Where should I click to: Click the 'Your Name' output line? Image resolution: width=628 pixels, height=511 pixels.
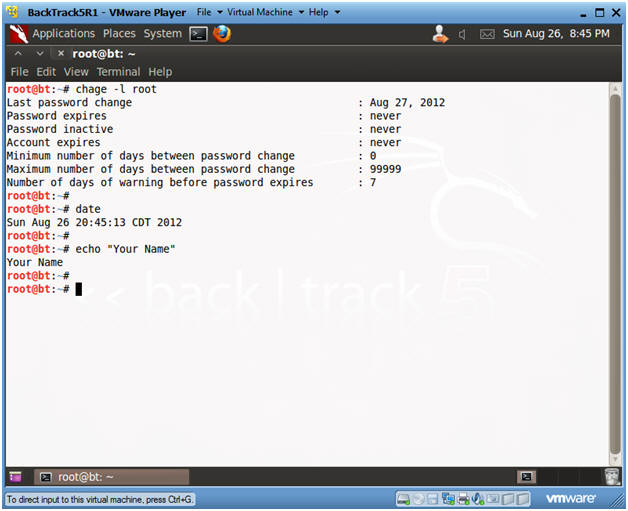[x=35, y=262]
